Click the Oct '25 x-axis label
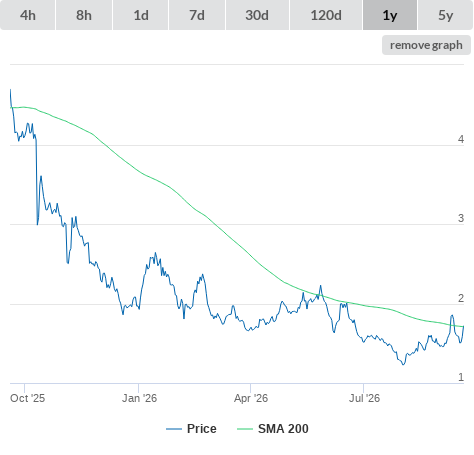This screenshot has height=455, width=474. coord(27,398)
